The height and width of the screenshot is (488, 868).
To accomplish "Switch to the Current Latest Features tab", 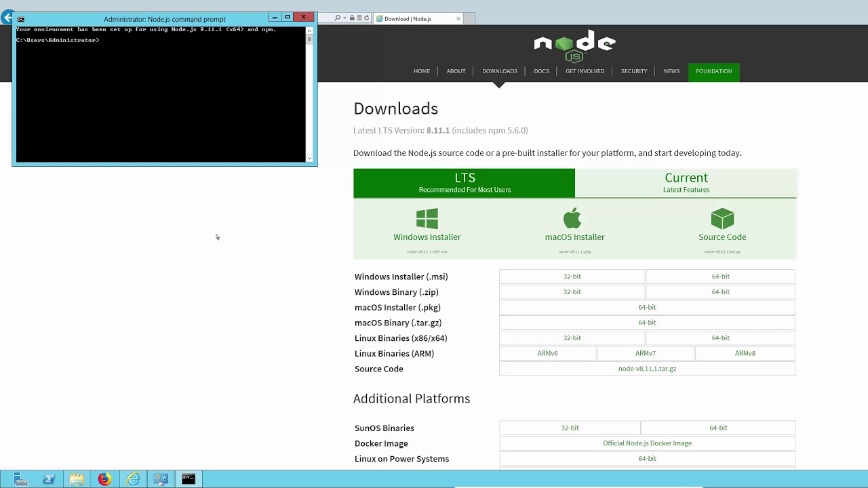I will click(x=686, y=183).
